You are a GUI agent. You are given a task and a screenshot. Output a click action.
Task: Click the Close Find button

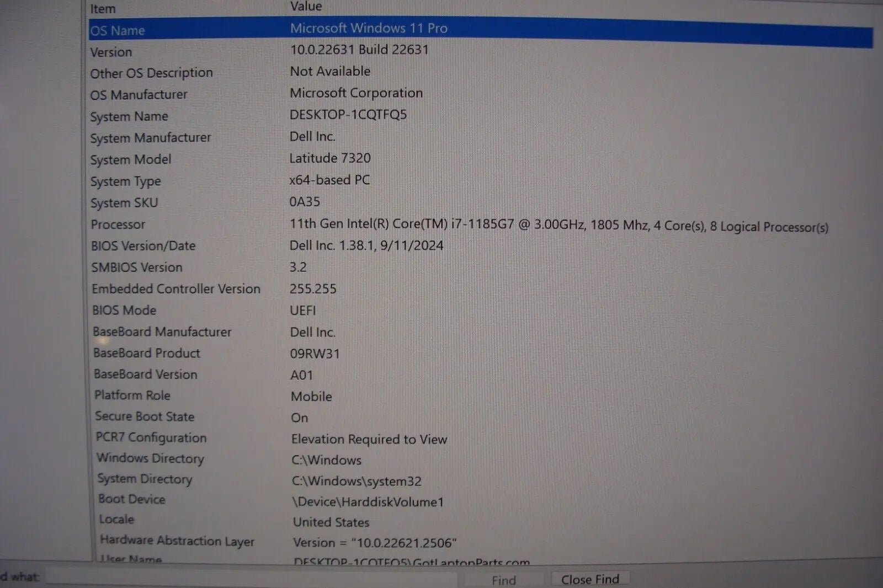[590, 580]
